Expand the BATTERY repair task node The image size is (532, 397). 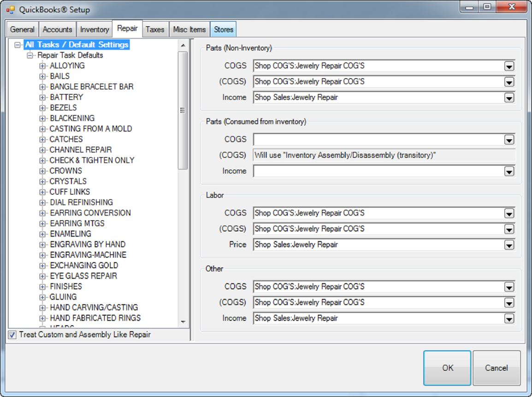[43, 97]
